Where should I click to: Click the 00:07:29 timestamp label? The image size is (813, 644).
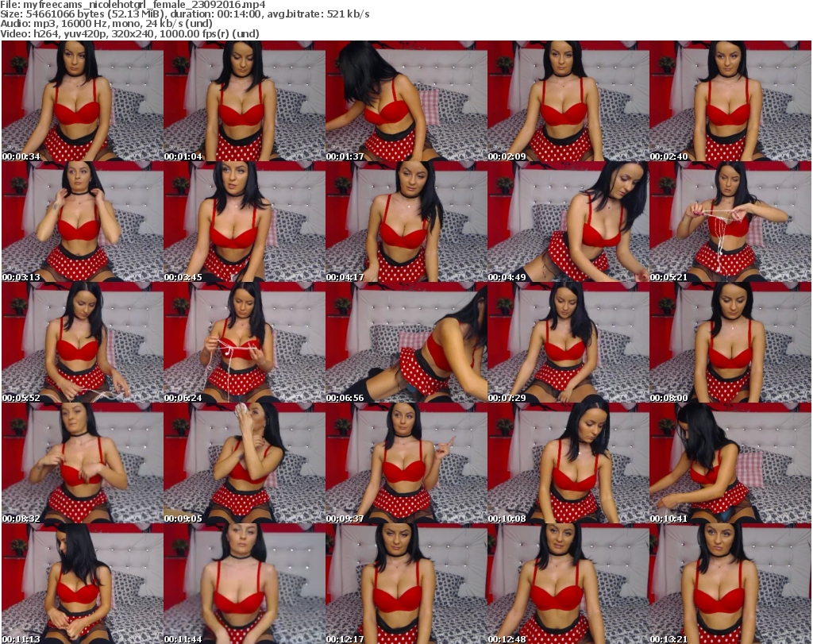(507, 397)
